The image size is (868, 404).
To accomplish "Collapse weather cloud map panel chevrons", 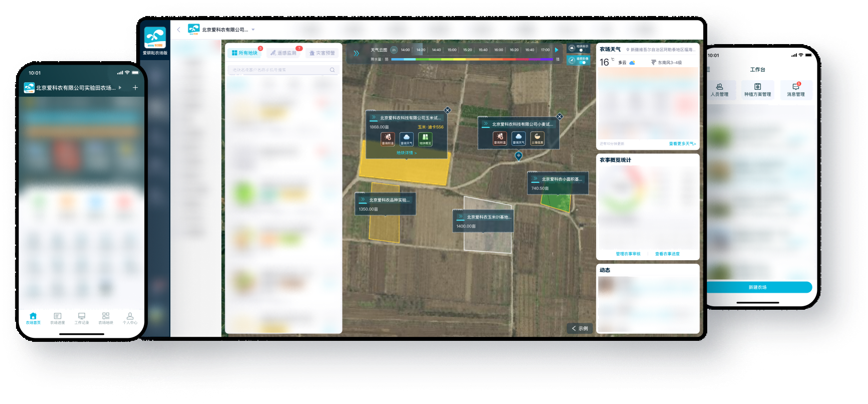I will (356, 53).
